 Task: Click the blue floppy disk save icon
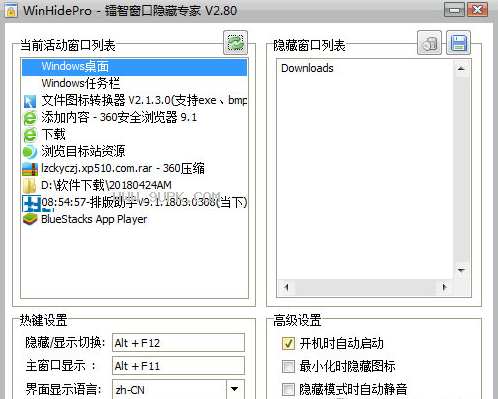coord(458,43)
